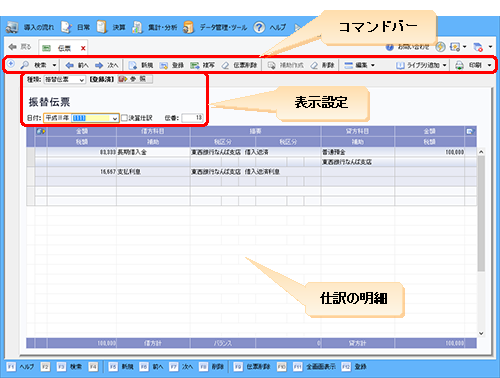Toggle the 決算仕訳 checkbox
The image size is (500, 378).
(124, 118)
